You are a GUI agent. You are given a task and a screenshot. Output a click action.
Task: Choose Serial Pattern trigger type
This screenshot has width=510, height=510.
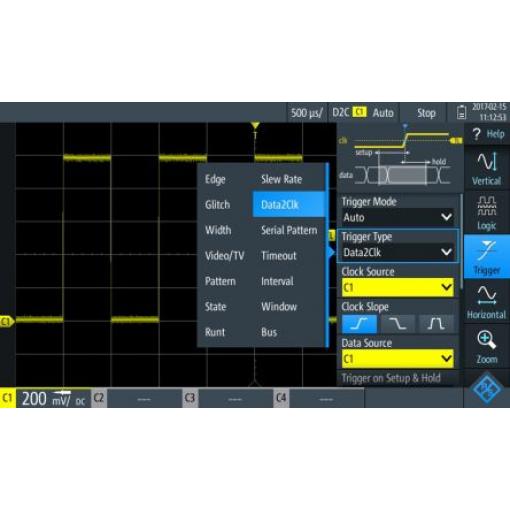click(289, 230)
